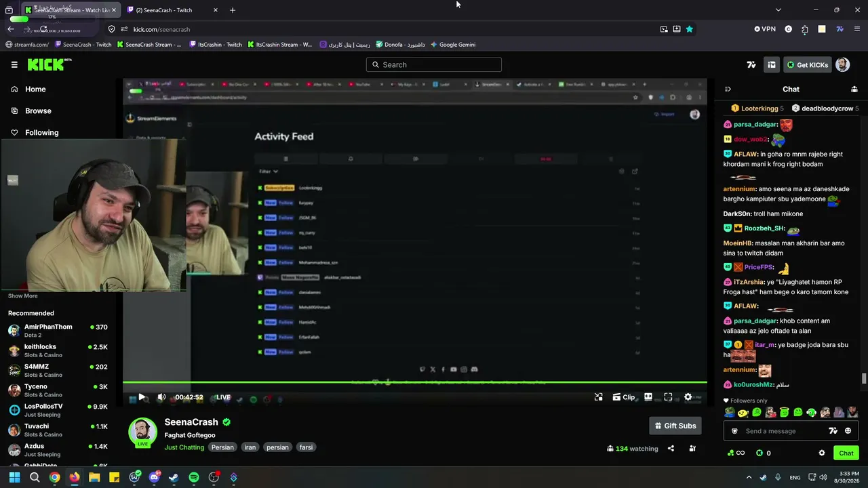Viewport: 868px width, 488px height.
Task: Open KICKs balance in chat footer
Action: 764,453
